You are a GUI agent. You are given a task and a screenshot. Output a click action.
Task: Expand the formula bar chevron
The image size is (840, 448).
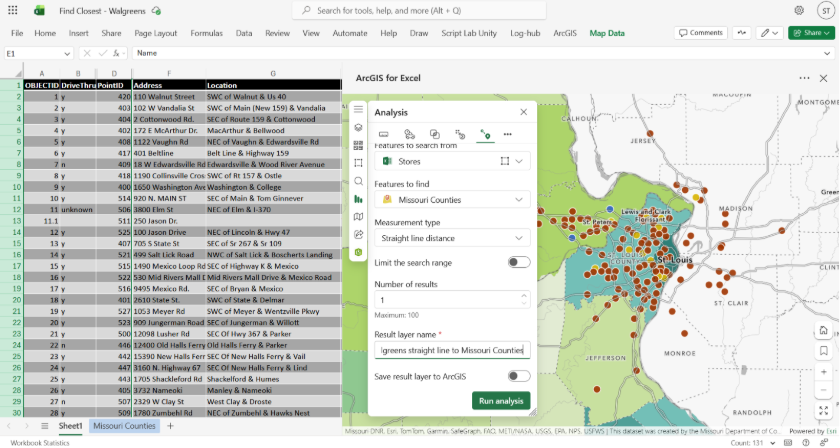(x=827, y=54)
